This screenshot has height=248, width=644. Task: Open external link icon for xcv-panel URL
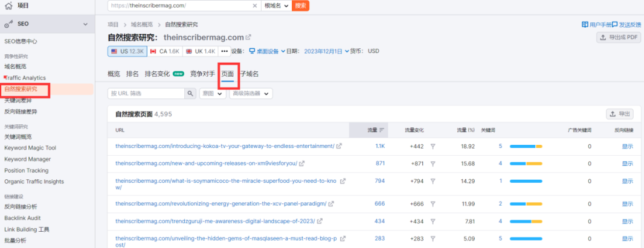click(331, 204)
